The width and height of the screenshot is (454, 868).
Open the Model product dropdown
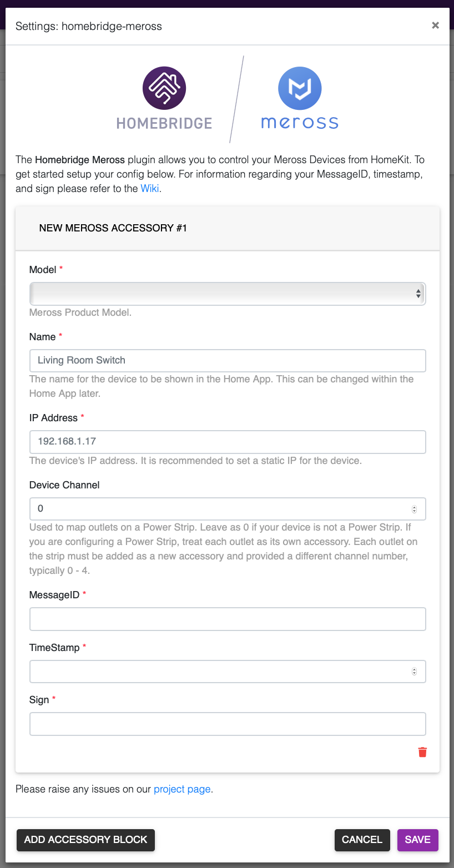(x=228, y=294)
